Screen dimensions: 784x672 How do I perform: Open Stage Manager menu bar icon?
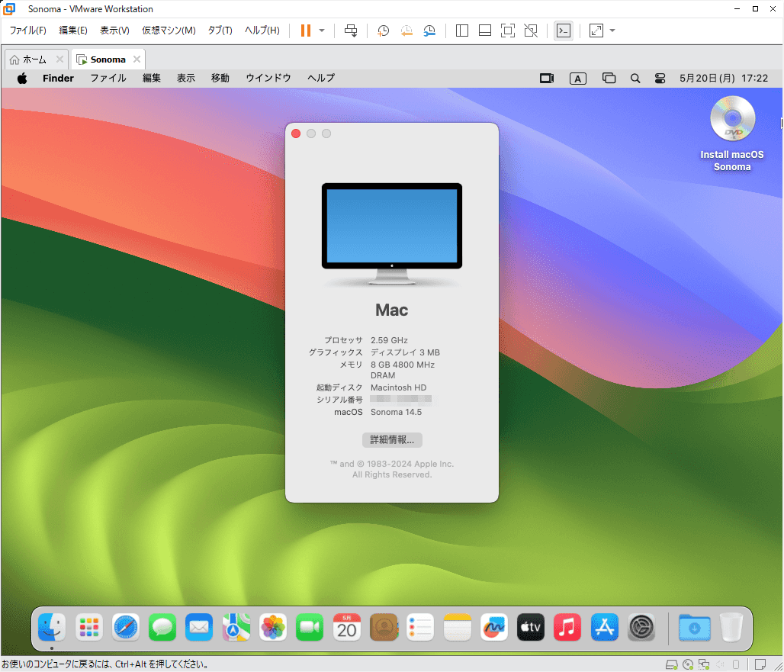point(609,78)
